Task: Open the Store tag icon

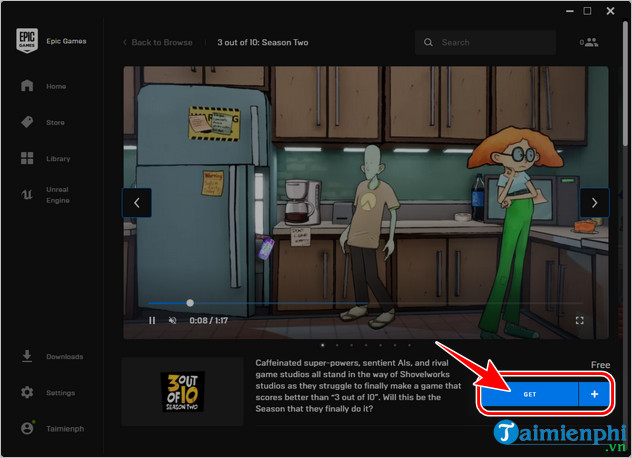Action: [x=27, y=122]
